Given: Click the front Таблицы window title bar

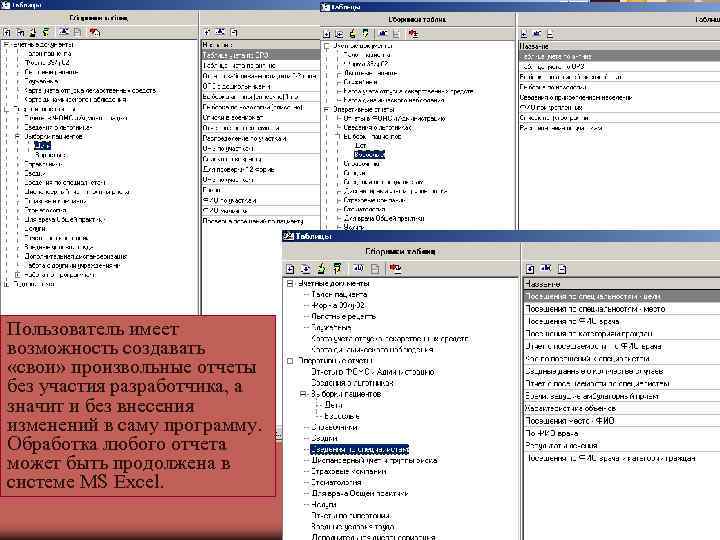Looking at the screenshot, I should tap(501, 236).
